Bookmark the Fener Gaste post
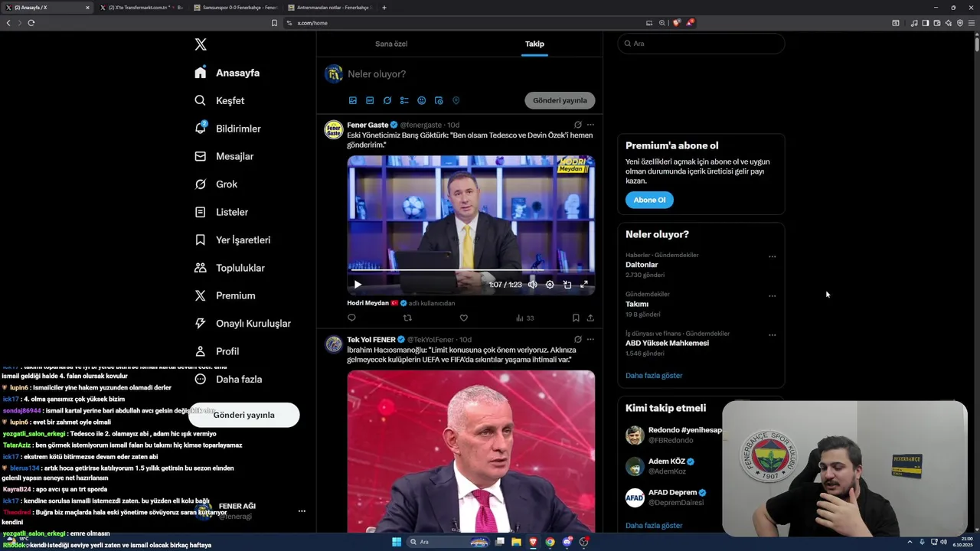The height and width of the screenshot is (551, 980). pos(576,318)
